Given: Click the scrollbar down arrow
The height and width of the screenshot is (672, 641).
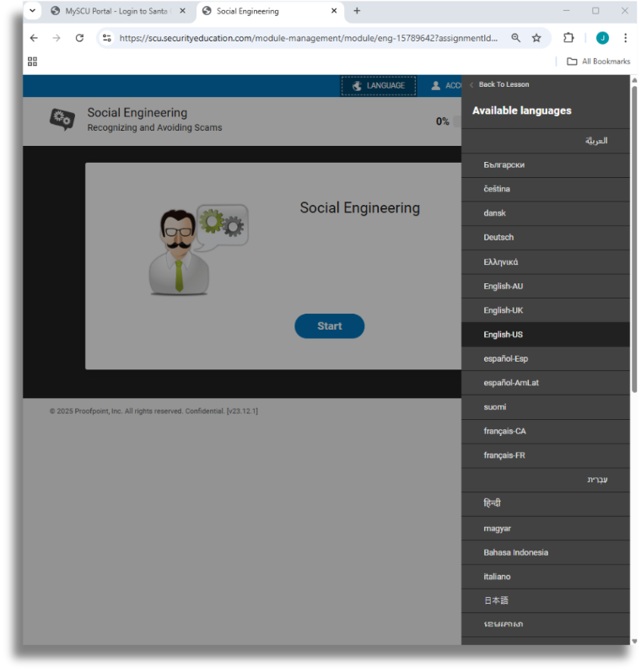Looking at the screenshot, I should pyautogui.click(x=634, y=641).
